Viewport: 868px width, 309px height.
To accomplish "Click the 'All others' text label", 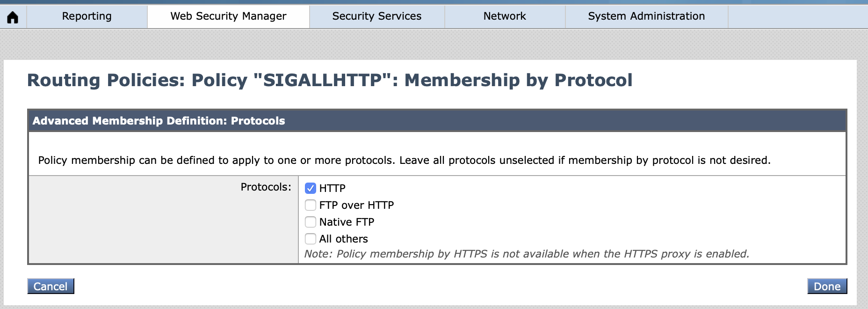I will tap(344, 239).
